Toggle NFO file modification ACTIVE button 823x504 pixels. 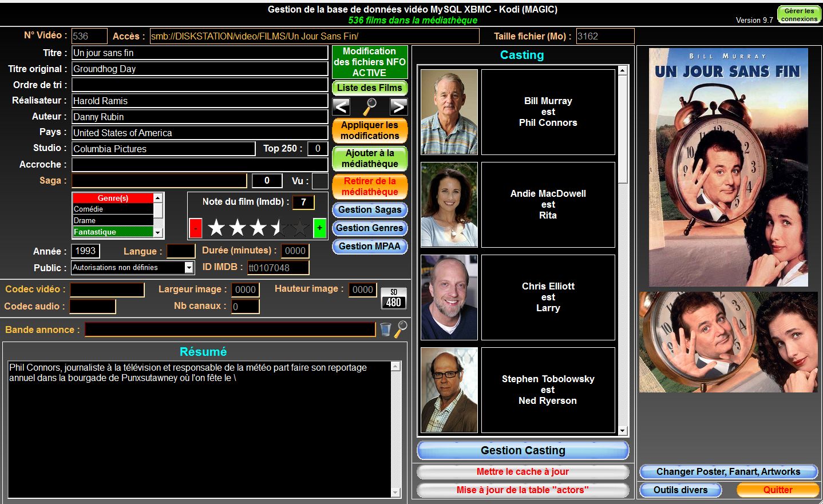[x=370, y=62]
